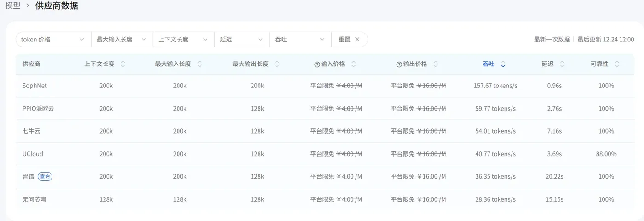Click 输出价格 column sort arrows
The width and height of the screenshot is (644, 221).
coord(436,64)
